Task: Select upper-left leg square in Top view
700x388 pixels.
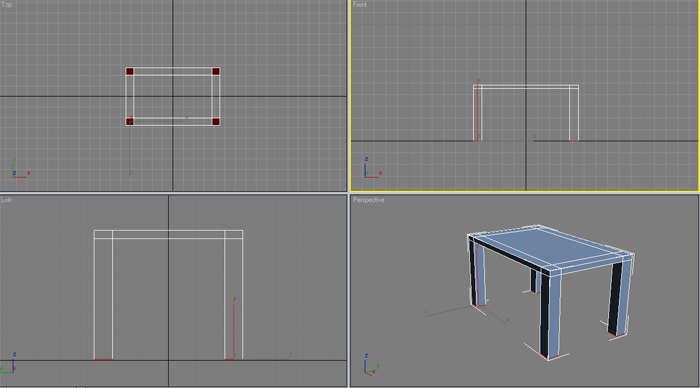Action: [130, 71]
